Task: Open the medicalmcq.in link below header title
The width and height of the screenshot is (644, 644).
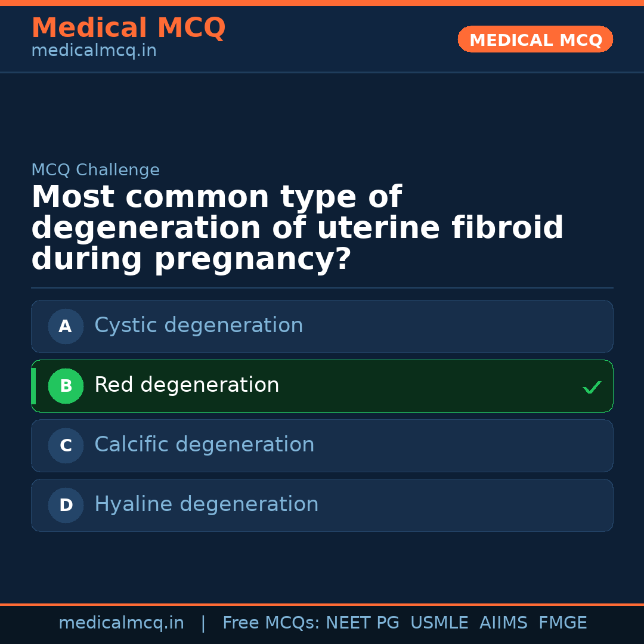Action: pos(94,51)
